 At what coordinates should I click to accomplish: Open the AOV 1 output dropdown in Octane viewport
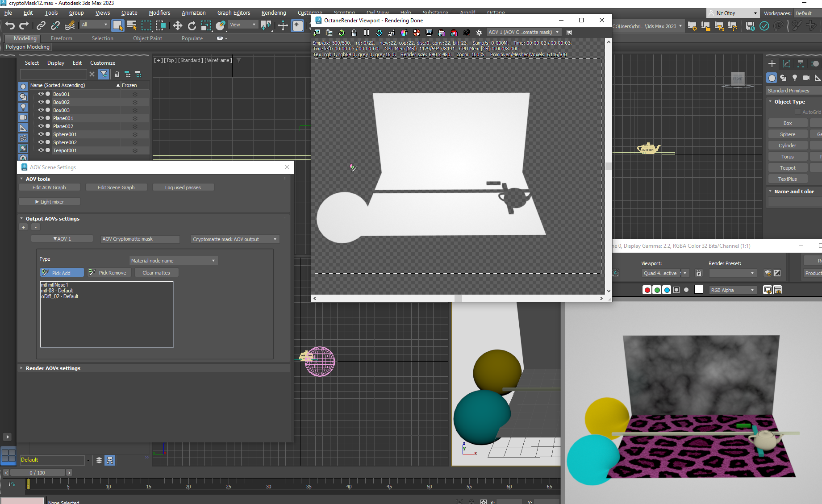(524, 32)
